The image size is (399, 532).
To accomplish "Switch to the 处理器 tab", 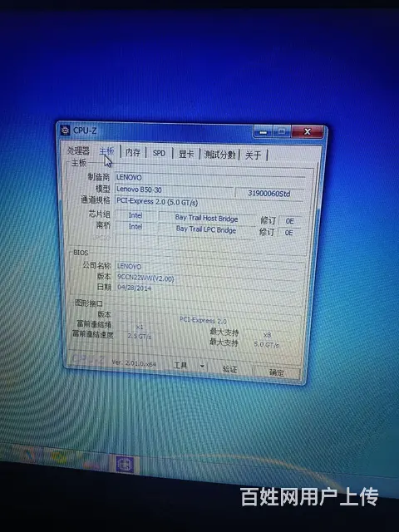I will [x=78, y=150].
